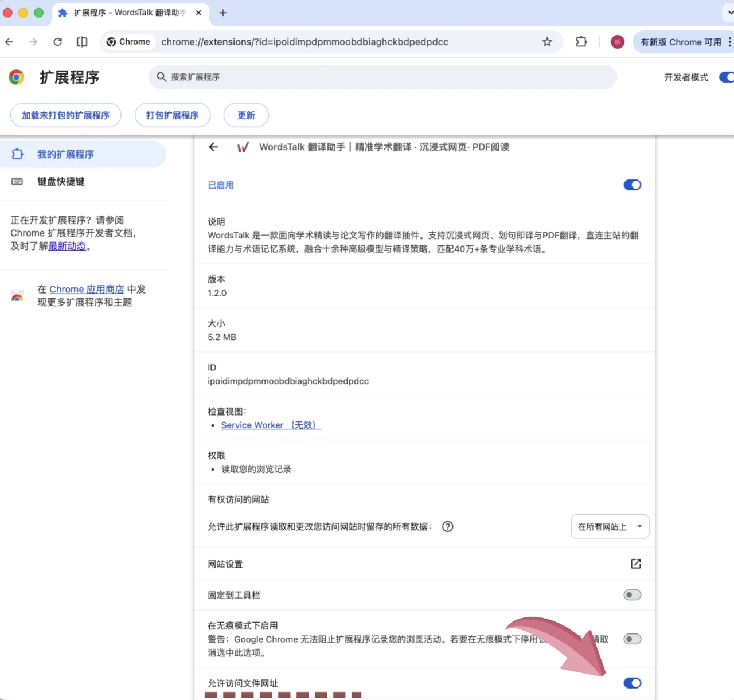The height and width of the screenshot is (700, 734).
Task: Click the Chrome Web Store rainbow icon
Action: (17, 296)
